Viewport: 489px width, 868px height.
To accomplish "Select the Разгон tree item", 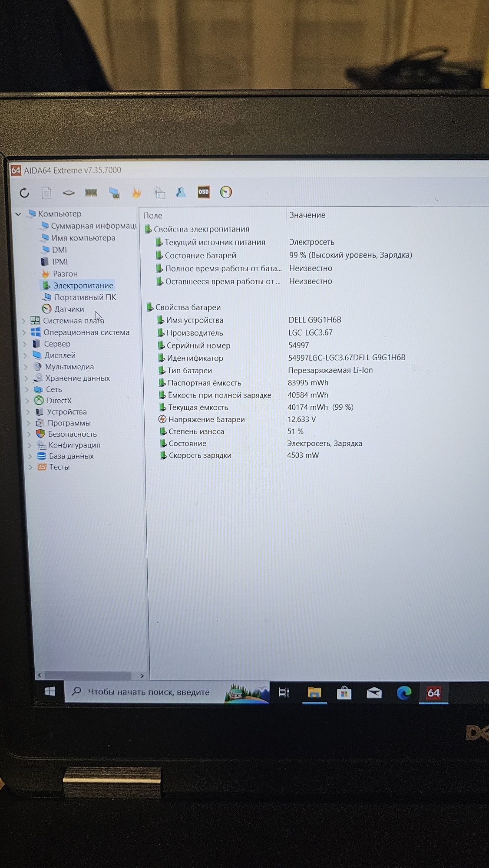I will pyautogui.click(x=59, y=274).
